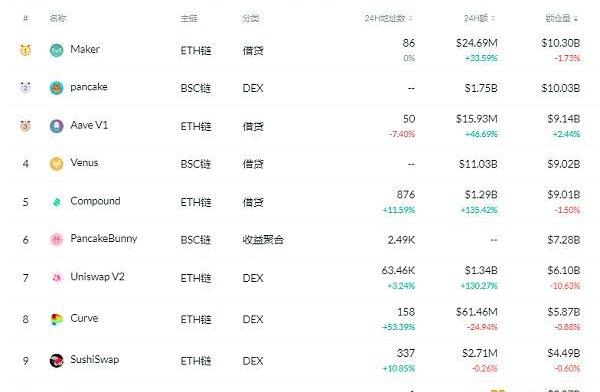Screen dimensions: 600x392
Task: Open the Maker project name link
Action: pyautogui.click(x=85, y=49)
